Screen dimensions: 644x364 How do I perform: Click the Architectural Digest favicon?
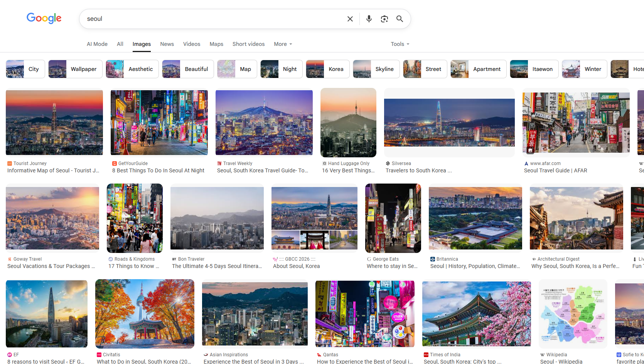534,259
